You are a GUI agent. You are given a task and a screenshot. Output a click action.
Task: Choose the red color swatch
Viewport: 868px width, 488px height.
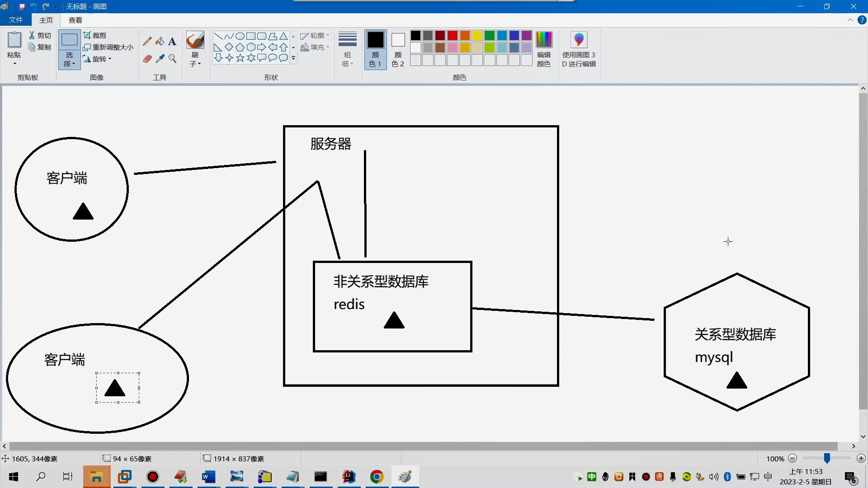click(x=453, y=35)
